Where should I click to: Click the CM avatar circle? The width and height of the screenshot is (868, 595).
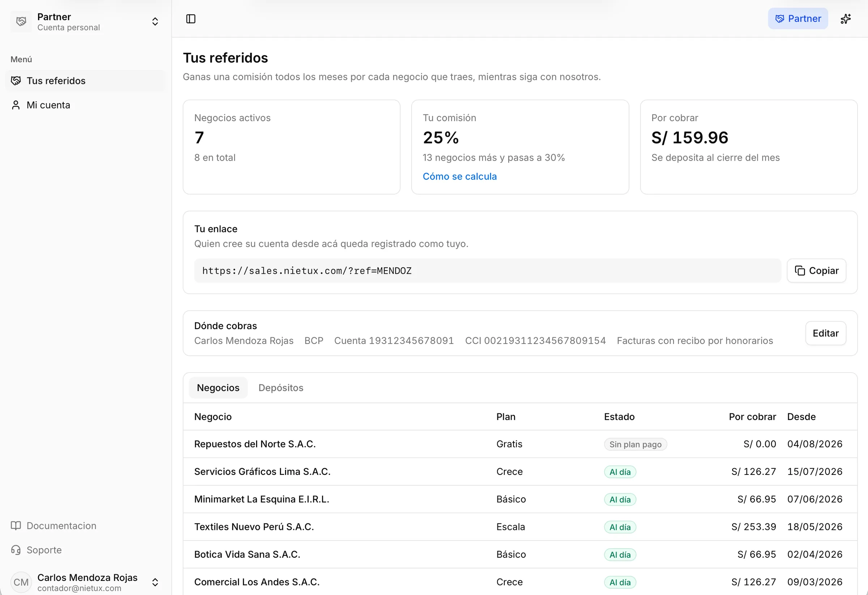(x=21, y=582)
